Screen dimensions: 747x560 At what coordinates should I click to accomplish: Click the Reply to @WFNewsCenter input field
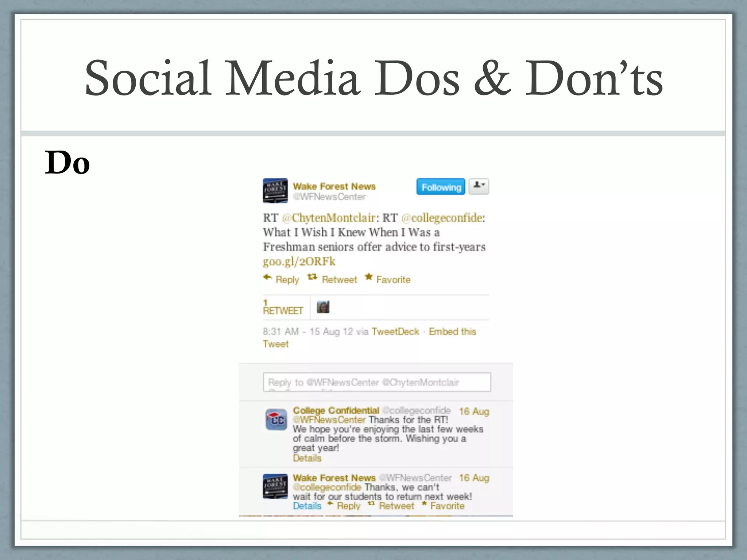(377, 382)
